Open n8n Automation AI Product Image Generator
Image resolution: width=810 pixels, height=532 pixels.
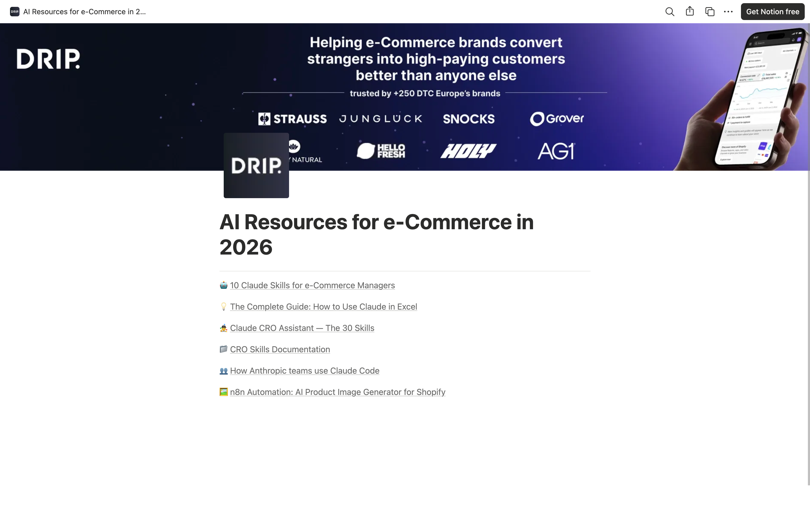338,392
